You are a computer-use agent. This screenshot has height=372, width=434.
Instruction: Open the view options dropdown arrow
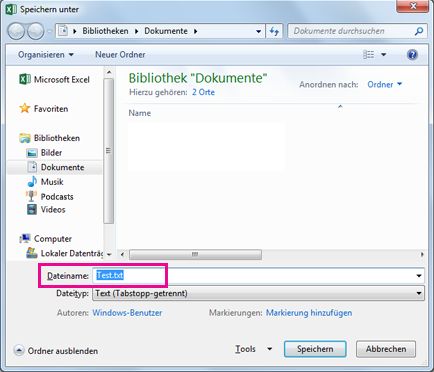tap(384, 54)
